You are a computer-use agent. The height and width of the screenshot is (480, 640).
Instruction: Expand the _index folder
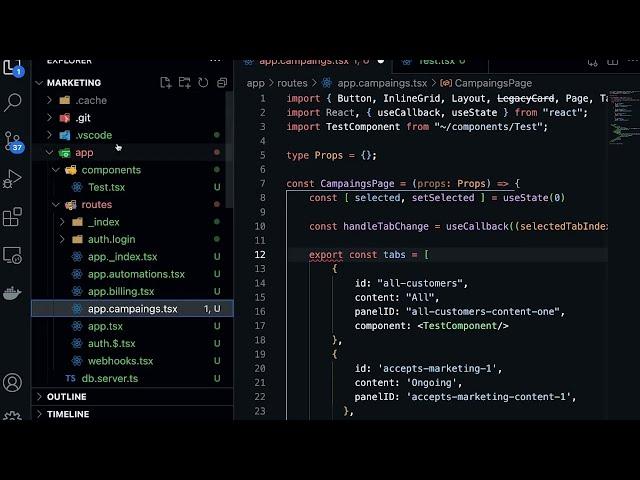[62, 222]
